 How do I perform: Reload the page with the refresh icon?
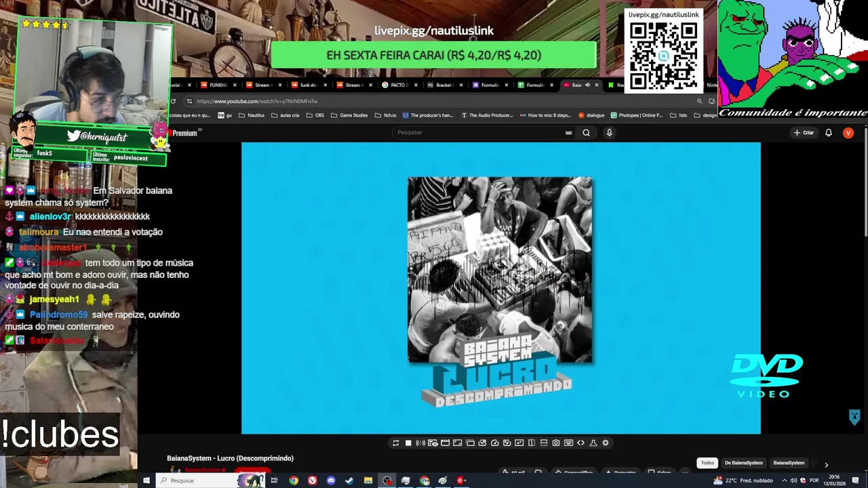click(x=174, y=101)
